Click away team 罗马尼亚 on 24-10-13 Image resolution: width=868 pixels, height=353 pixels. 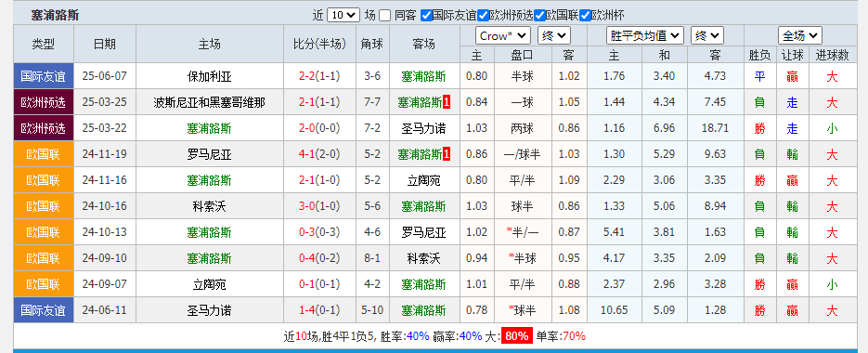coord(423,233)
